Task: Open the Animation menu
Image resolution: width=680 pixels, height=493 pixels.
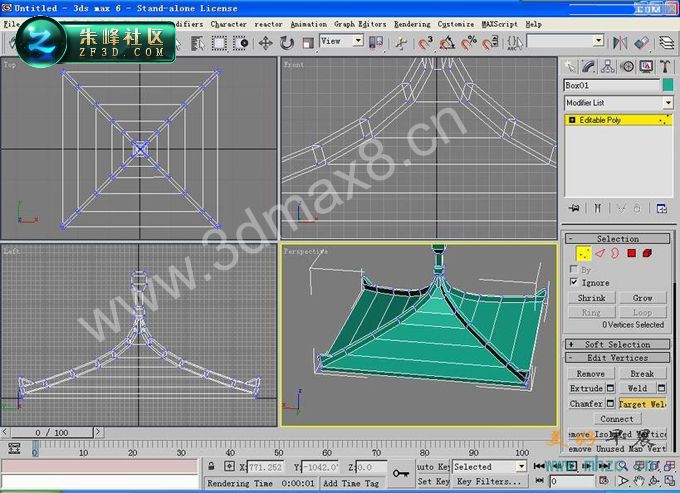Action: pyautogui.click(x=308, y=24)
